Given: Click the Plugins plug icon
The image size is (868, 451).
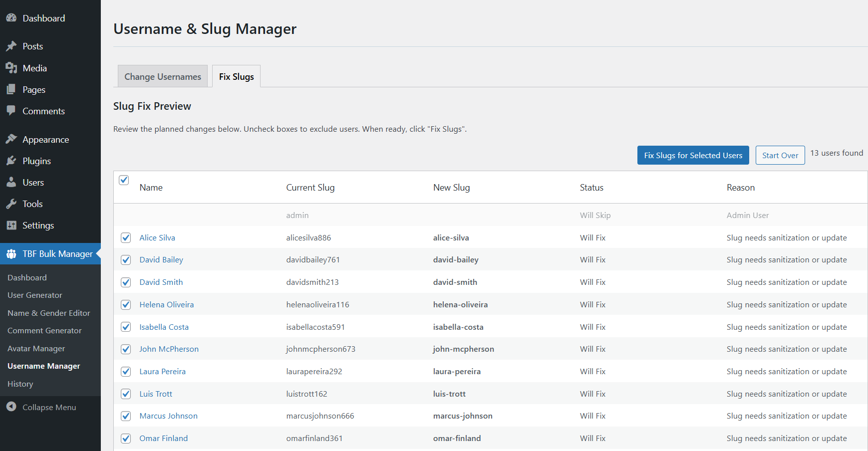Looking at the screenshot, I should 11,161.
